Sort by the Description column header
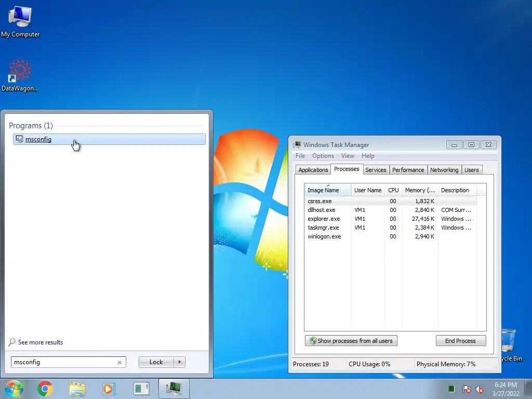Viewport: 532px width, 399px height. point(457,190)
